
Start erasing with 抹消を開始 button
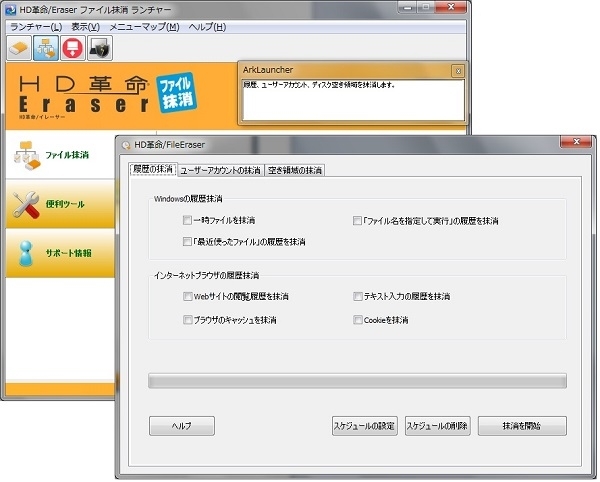point(522,426)
